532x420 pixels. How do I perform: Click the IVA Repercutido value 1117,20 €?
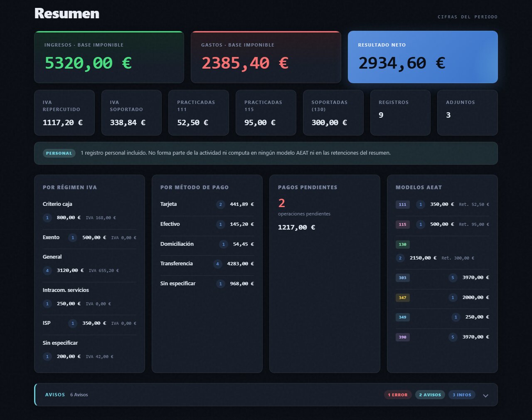click(x=63, y=123)
